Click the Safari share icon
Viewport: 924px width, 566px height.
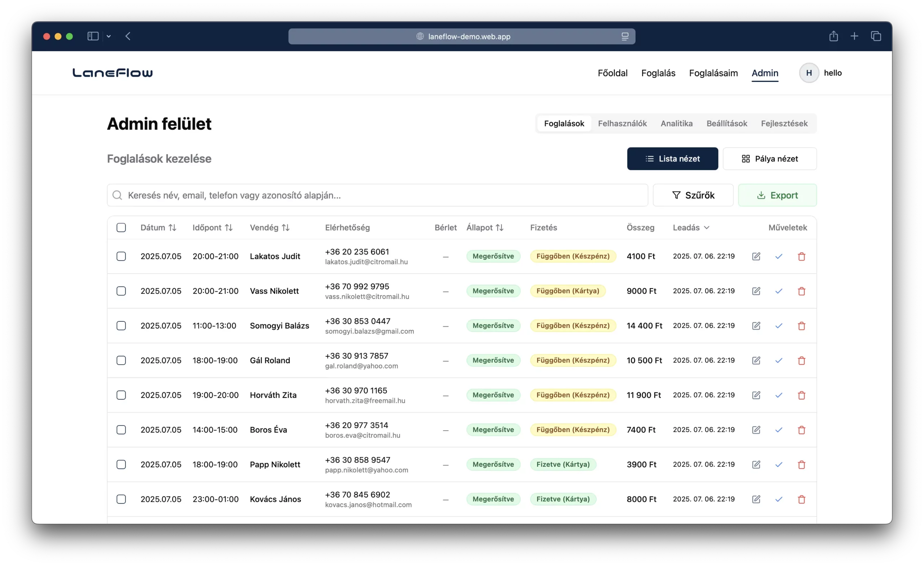[833, 36]
